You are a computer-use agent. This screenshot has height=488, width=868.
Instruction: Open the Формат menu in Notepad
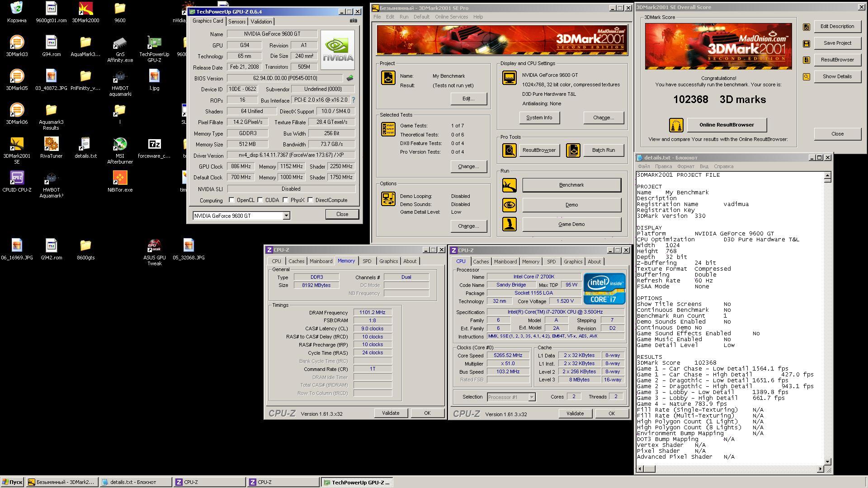click(x=685, y=166)
